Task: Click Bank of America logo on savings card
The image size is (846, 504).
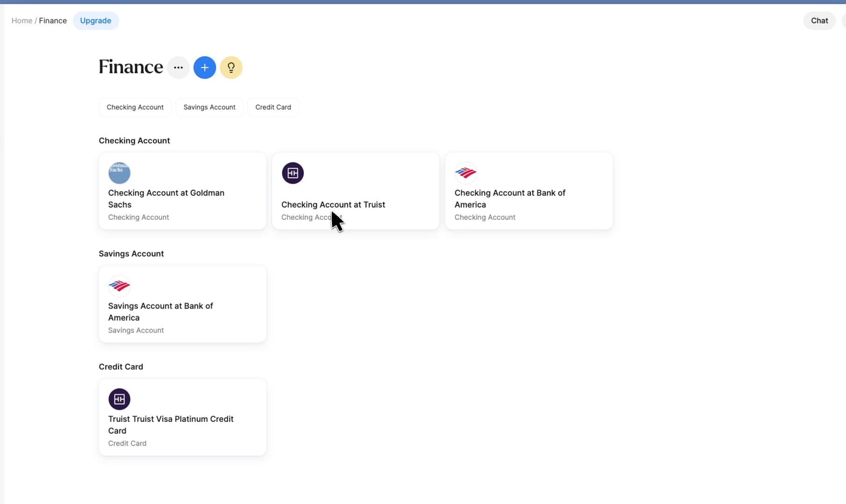Action: pos(120,286)
